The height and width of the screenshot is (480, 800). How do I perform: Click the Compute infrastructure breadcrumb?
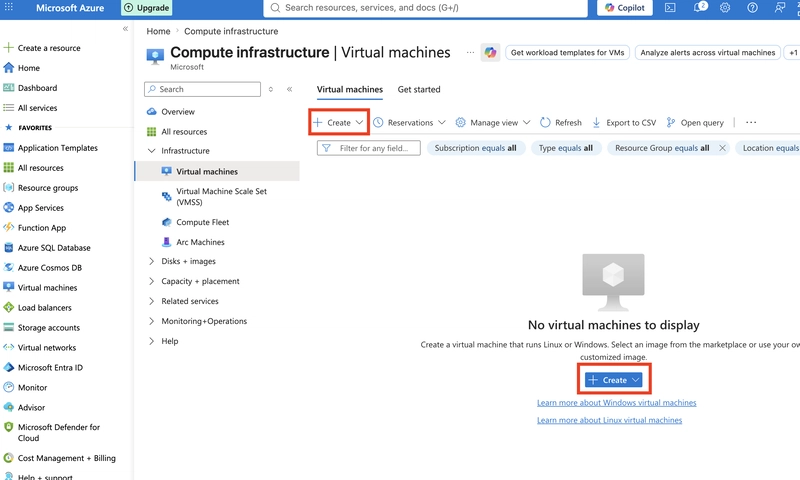pos(231,31)
